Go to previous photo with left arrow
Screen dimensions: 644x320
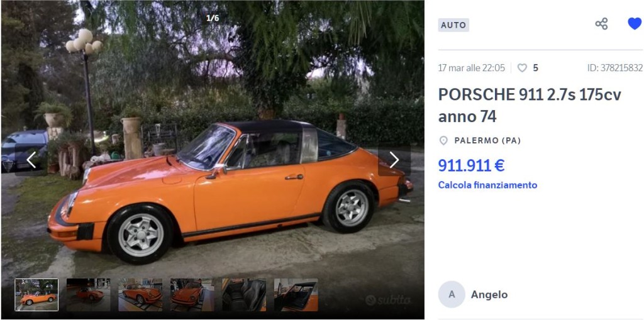point(31,160)
